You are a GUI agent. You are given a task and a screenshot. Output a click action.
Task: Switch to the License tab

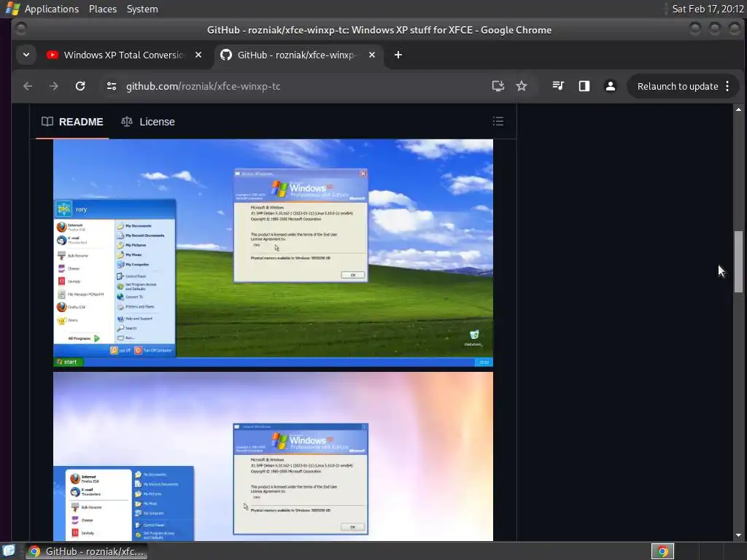point(148,122)
